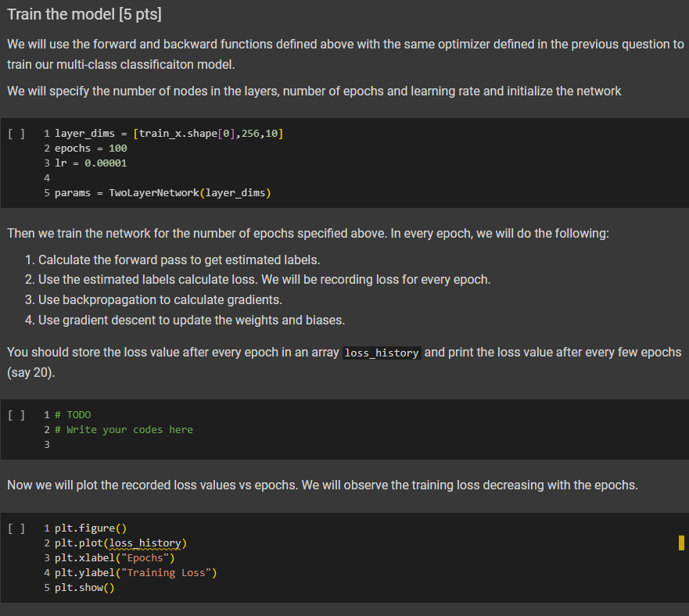Click the 'epochs = 100' code line
The image size is (689, 616).
[91, 149]
